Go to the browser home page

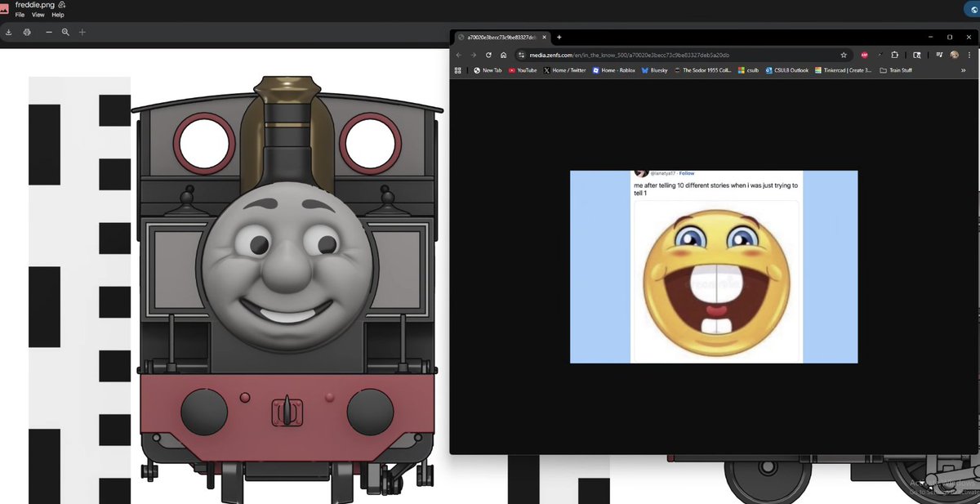point(503,55)
